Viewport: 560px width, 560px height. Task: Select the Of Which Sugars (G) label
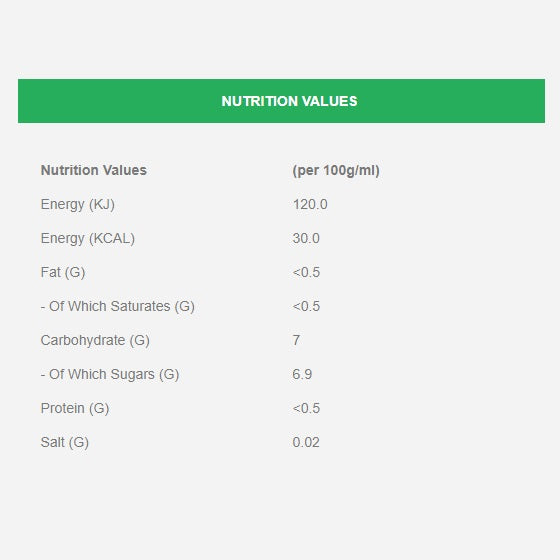pyautogui.click(x=110, y=374)
